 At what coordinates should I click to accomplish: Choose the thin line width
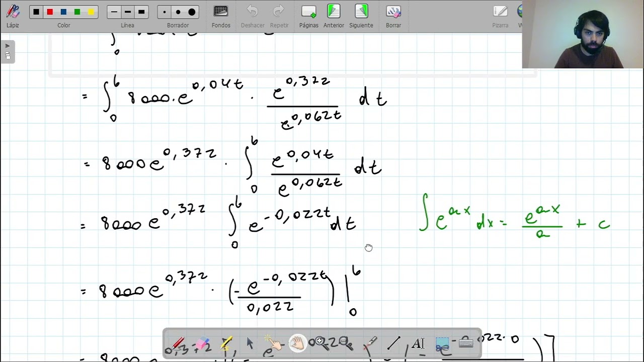coord(114,12)
